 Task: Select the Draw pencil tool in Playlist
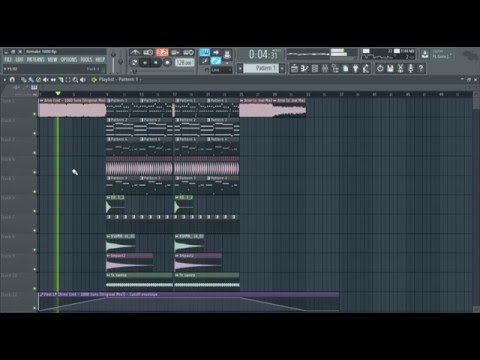(23, 80)
